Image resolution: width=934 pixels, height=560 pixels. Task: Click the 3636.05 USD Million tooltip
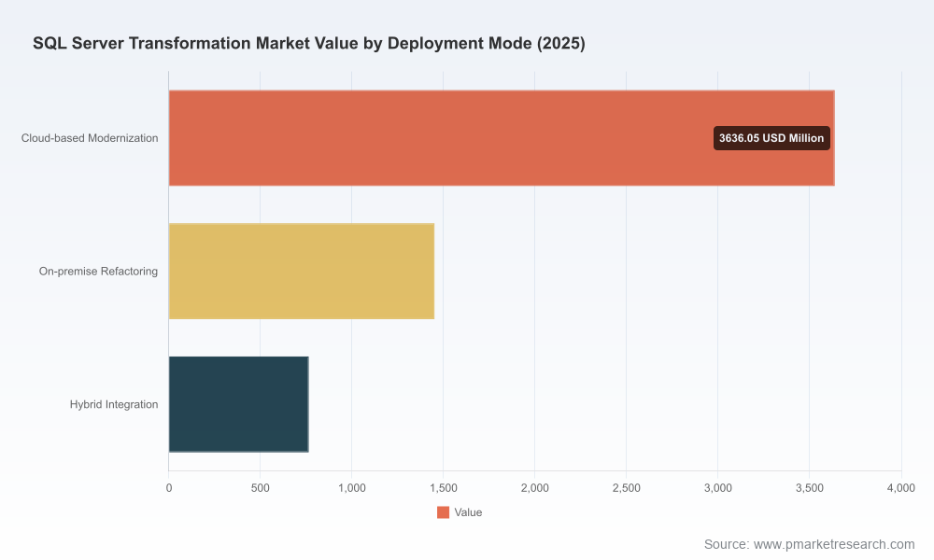(771, 138)
